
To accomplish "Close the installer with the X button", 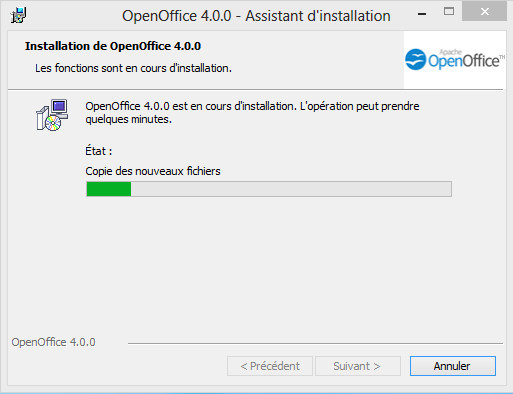I will pos(485,12).
